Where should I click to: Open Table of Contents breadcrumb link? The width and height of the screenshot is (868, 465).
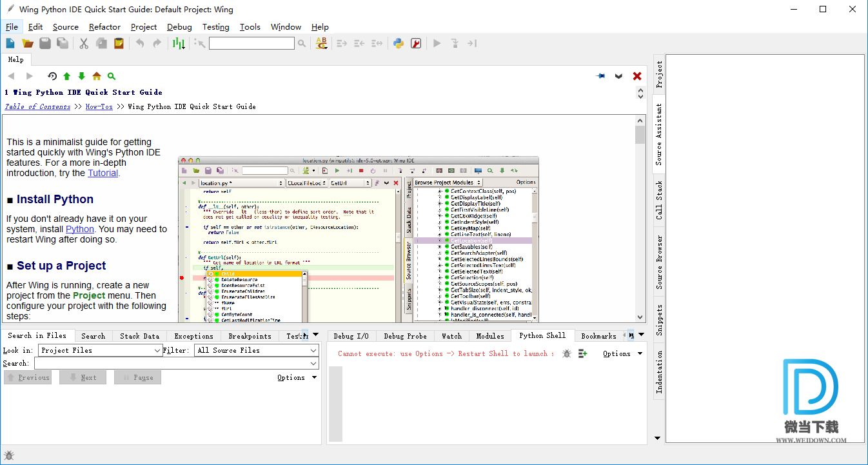[37, 106]
